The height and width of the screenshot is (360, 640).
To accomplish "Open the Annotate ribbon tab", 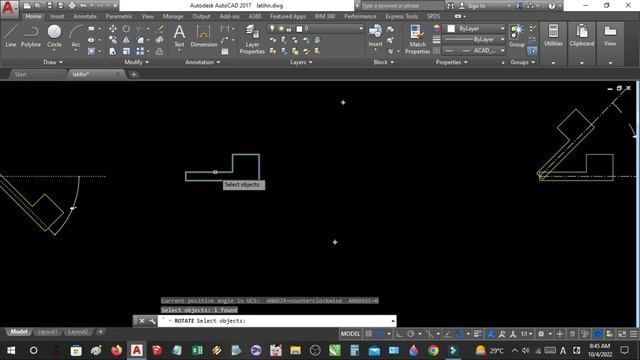I will click(85, 16).
